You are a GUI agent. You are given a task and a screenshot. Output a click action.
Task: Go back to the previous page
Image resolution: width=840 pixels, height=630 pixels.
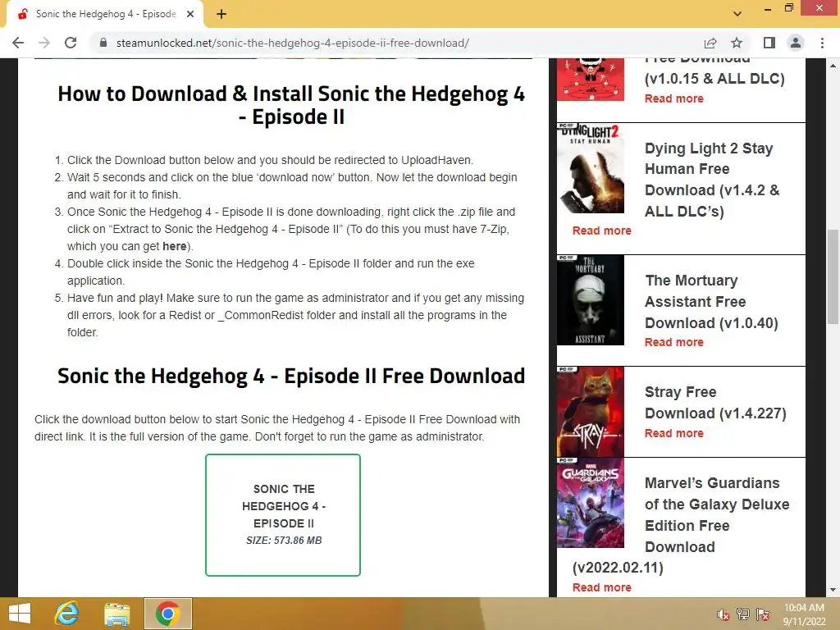click(18, 43)
